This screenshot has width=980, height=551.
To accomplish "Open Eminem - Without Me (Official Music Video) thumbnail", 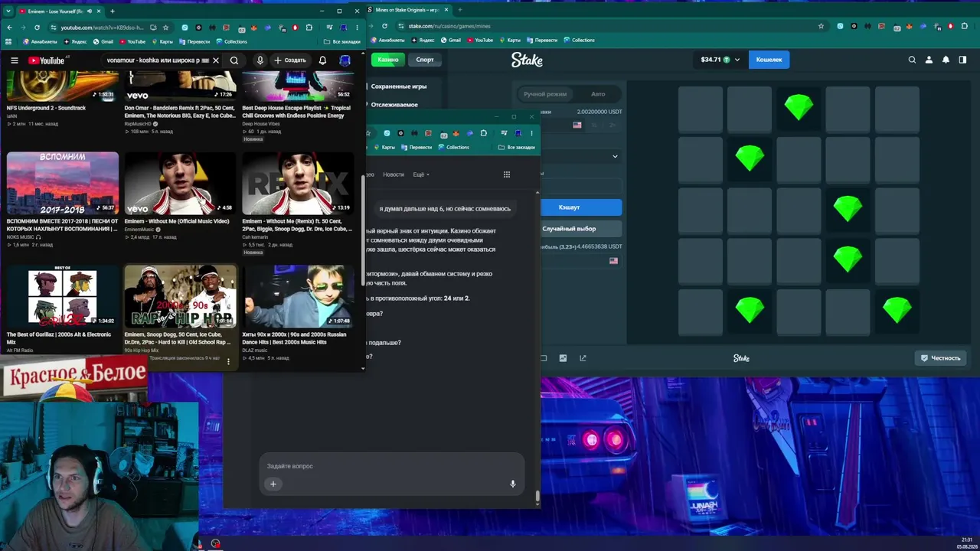I will tap(180, 183).
